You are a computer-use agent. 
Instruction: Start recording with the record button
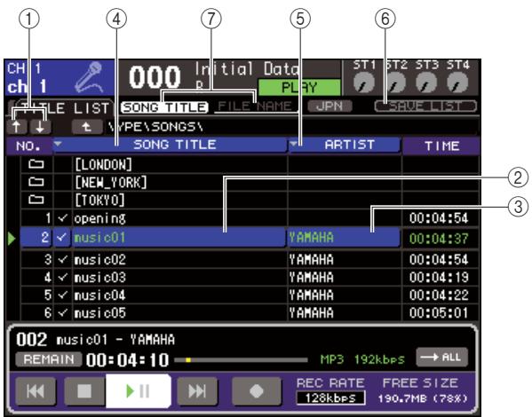click(256, 391)
